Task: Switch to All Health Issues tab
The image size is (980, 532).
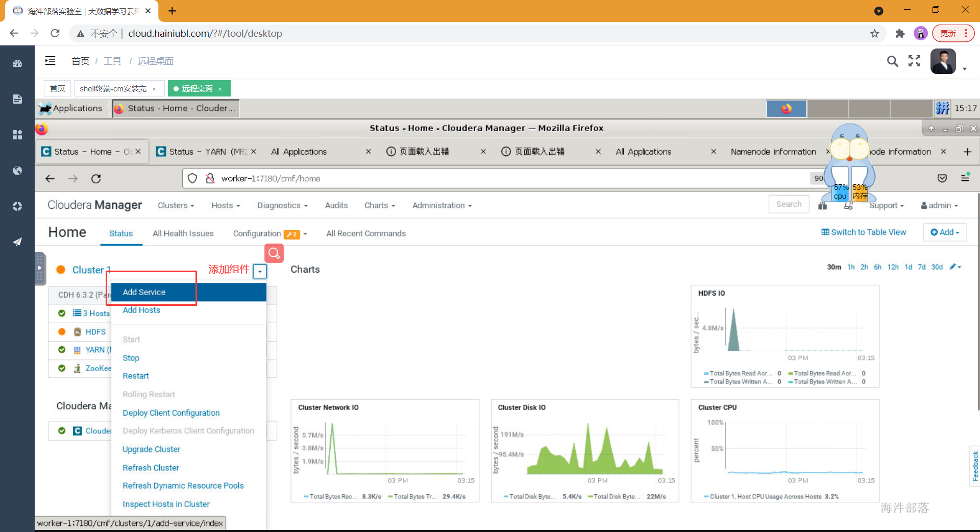Action: [x=183, y=233]
